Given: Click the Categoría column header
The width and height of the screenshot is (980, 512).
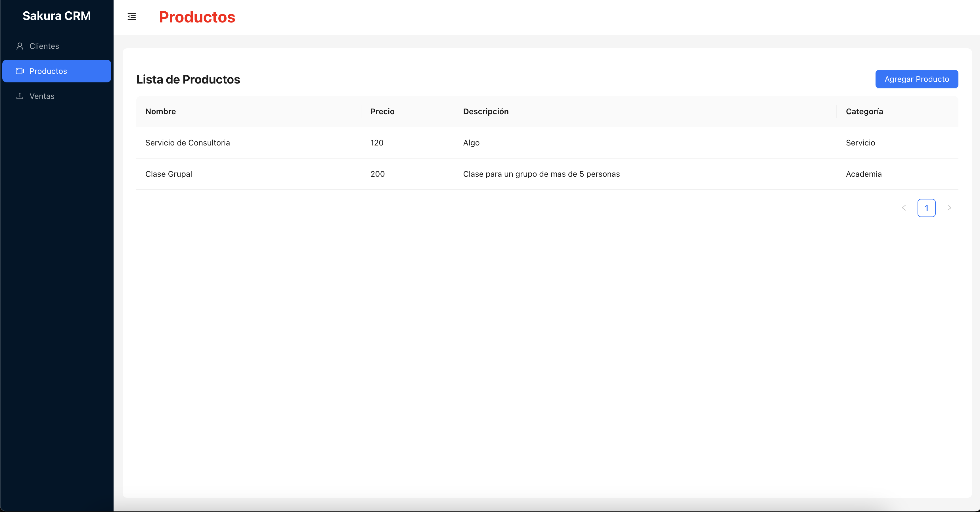Looking at the screenshot, I should 864,112.
